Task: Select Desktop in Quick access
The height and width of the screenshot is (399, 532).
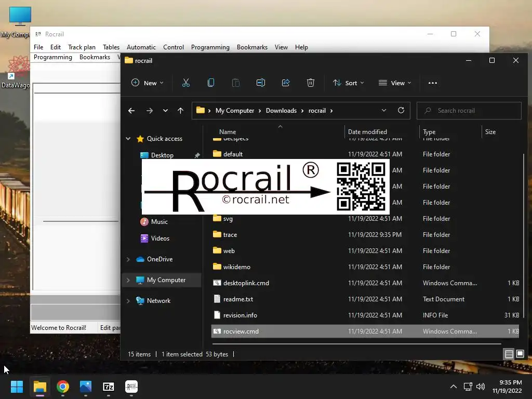Action: (x=162, y=155)
